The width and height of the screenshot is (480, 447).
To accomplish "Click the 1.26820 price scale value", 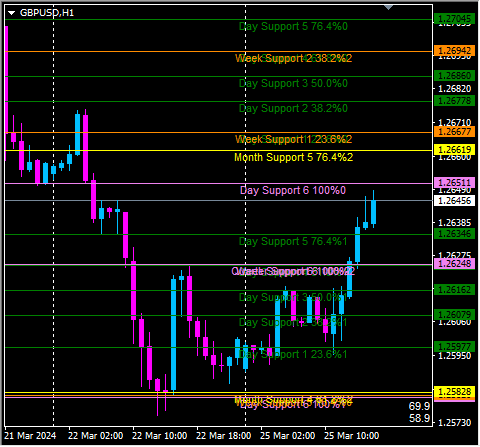I will (455, 89).
